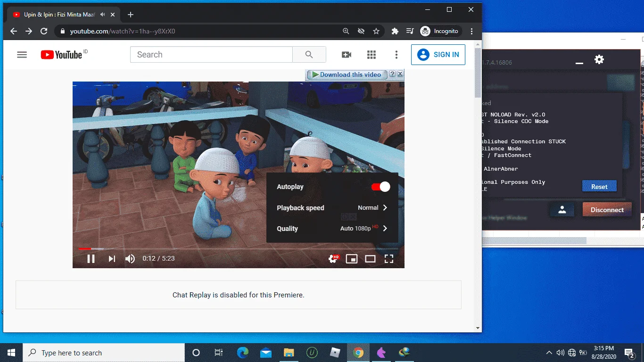Bookmark this page with the star

click(376, 31)
